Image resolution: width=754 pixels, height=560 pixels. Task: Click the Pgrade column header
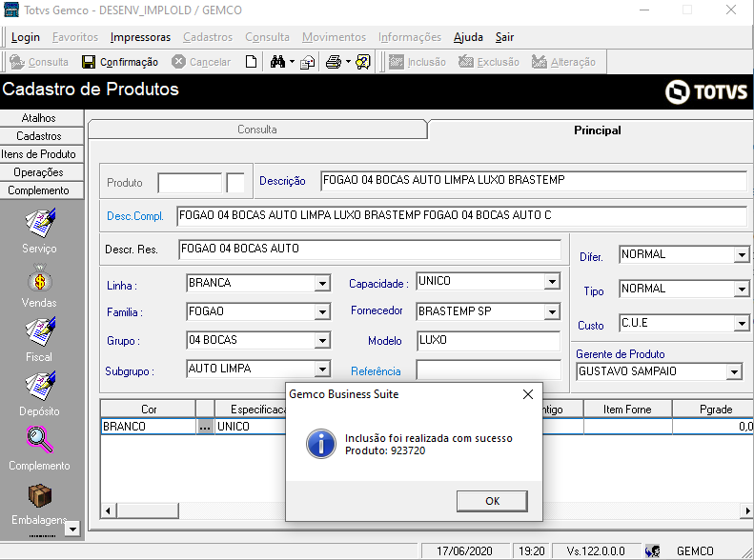click(715, 410)
